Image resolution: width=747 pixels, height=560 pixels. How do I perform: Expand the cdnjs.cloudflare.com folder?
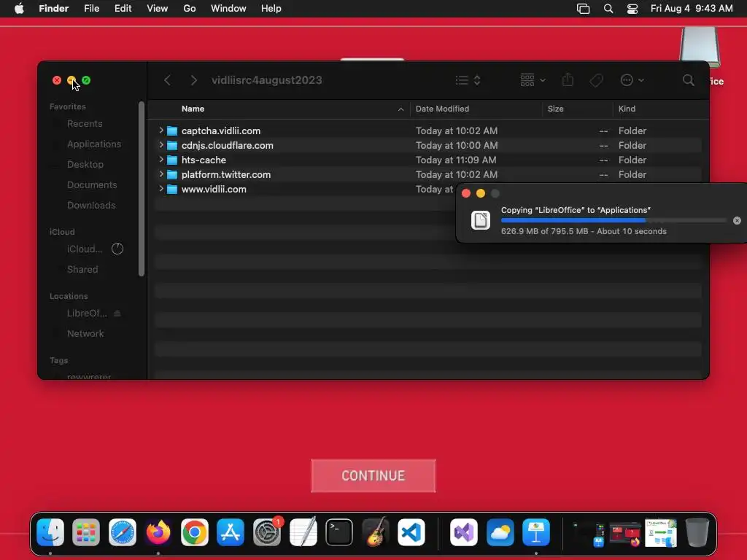(x=161, y=145)
